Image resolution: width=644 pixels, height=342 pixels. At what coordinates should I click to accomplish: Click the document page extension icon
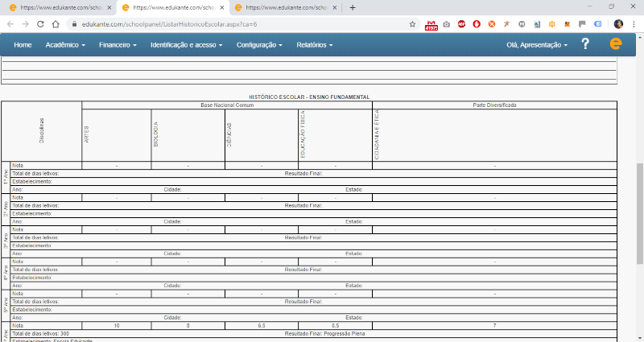(x=537, y=24)
